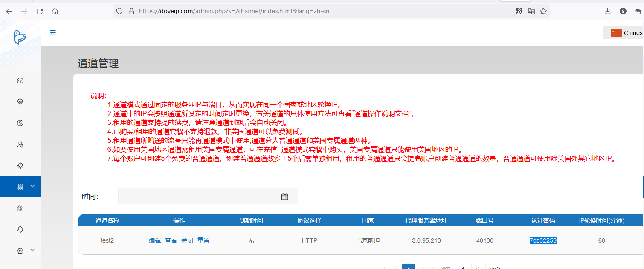The height and width of the screenshot is (269, 644).
Task: Open the dollar sign recharge icon in sidebar
Action: 20,123
